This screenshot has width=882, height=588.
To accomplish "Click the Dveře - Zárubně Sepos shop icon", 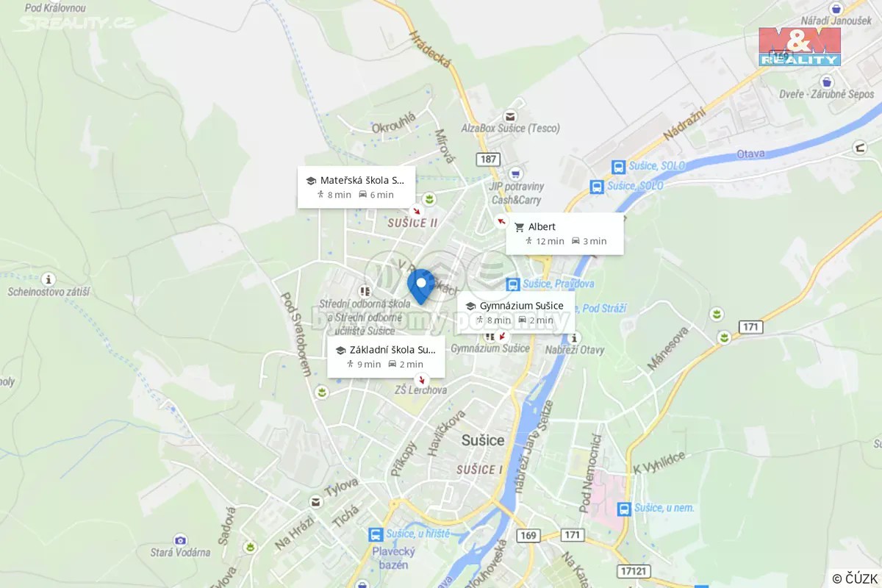I will click(830, 82).
